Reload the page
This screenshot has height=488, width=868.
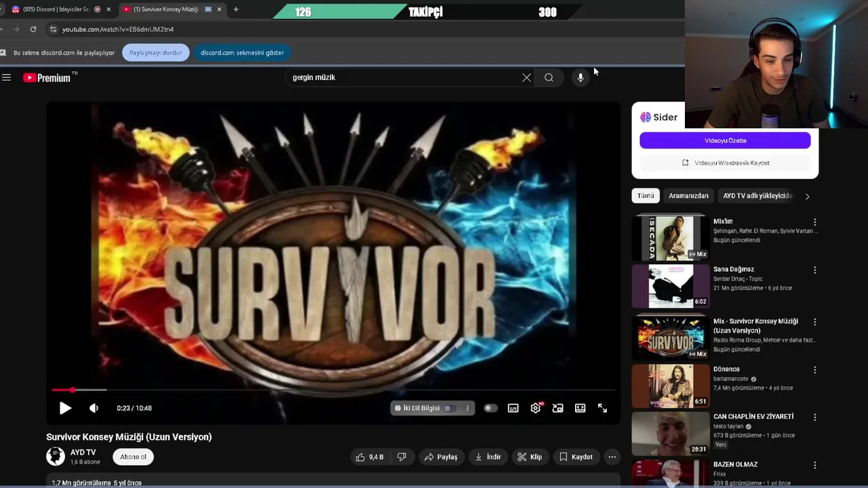[x=33, y=29]
